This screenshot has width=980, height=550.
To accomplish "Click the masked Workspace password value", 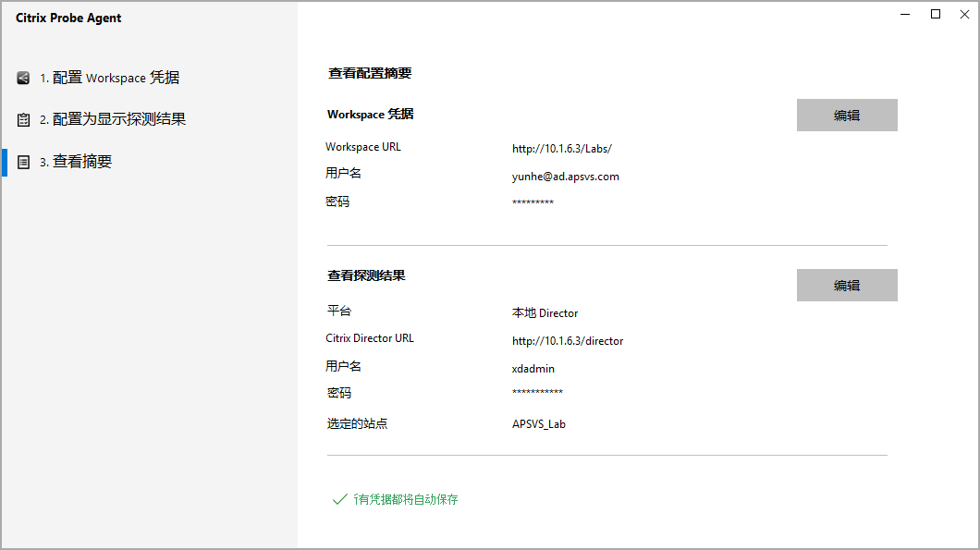I will click(x=533, y=203).
